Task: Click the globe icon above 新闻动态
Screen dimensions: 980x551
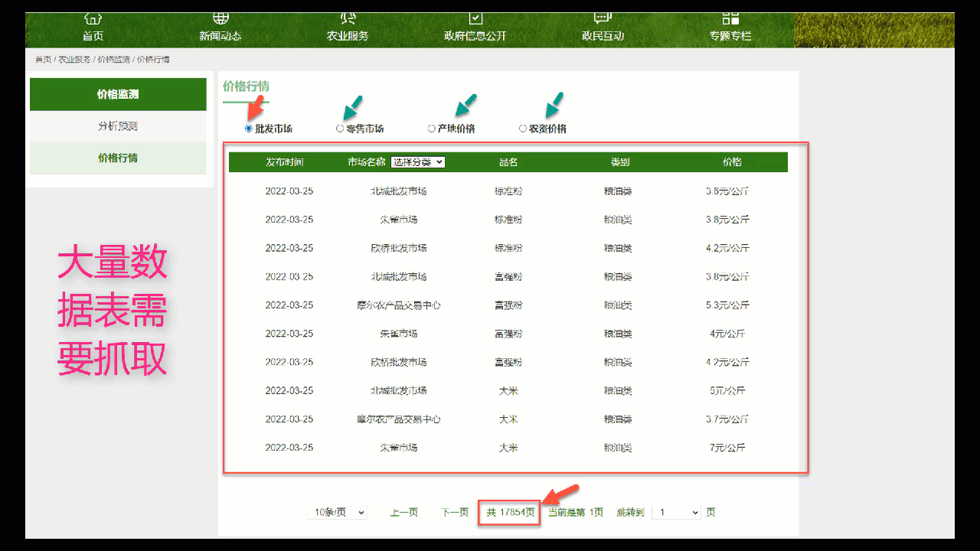Action: [220, 18]
